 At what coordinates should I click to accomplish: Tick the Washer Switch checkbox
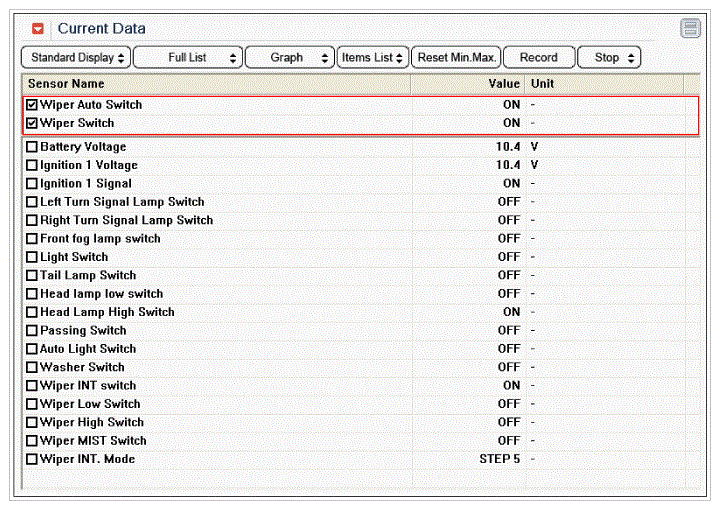32,367
